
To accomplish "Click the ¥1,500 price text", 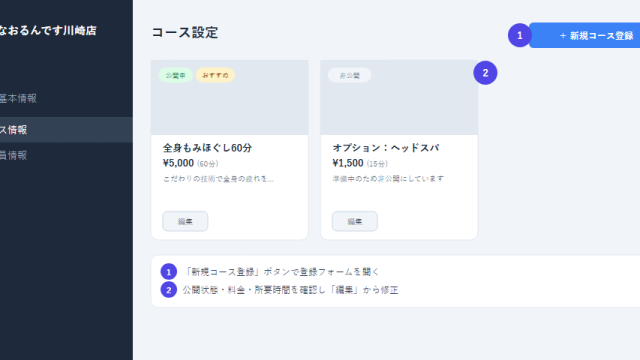I will coord(348,163).
